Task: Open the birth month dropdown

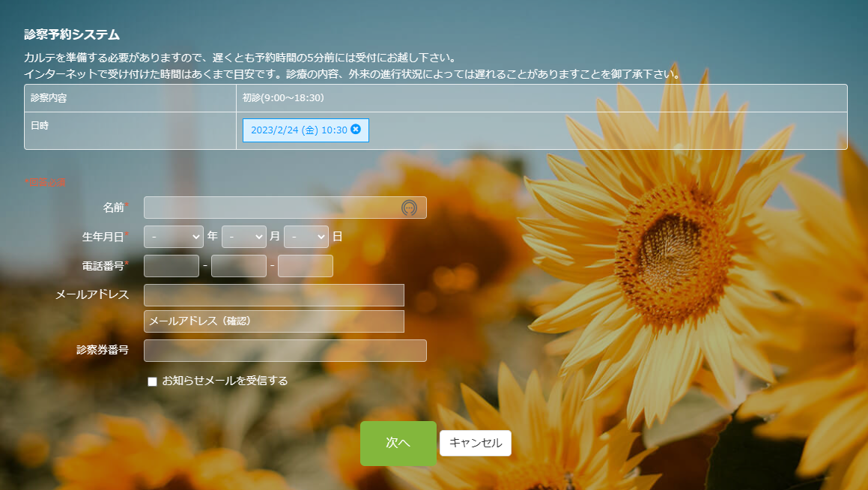Action: (x=244, y=237)
